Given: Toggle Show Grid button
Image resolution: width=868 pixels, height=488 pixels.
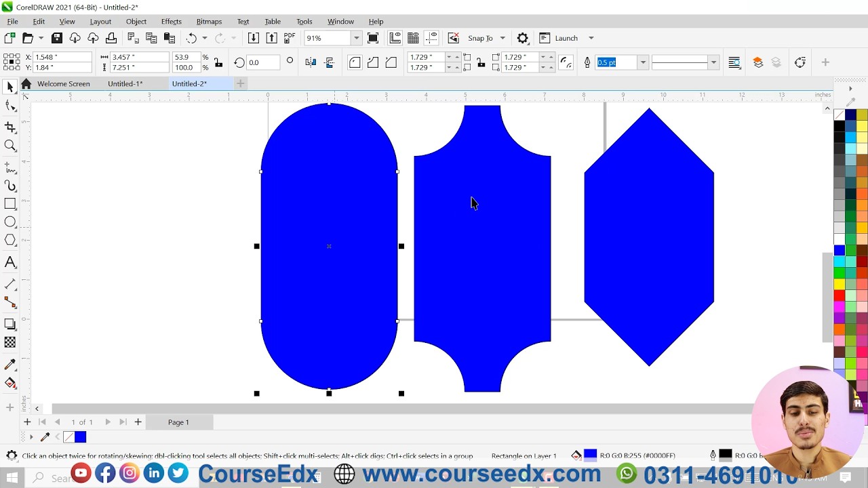Looking at the screenshot, I should 413,38.
